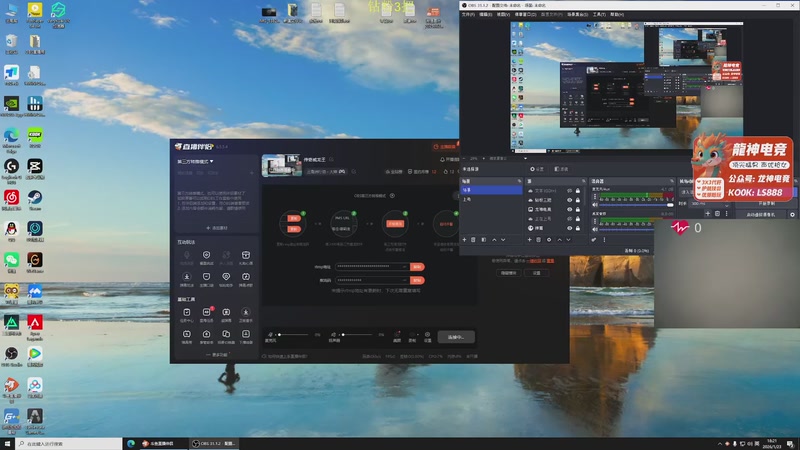The width and height of the screenshot is (800, 450).
Task: Click 启动虚拟摄像机 button in OBS
Action: [760, 215]
